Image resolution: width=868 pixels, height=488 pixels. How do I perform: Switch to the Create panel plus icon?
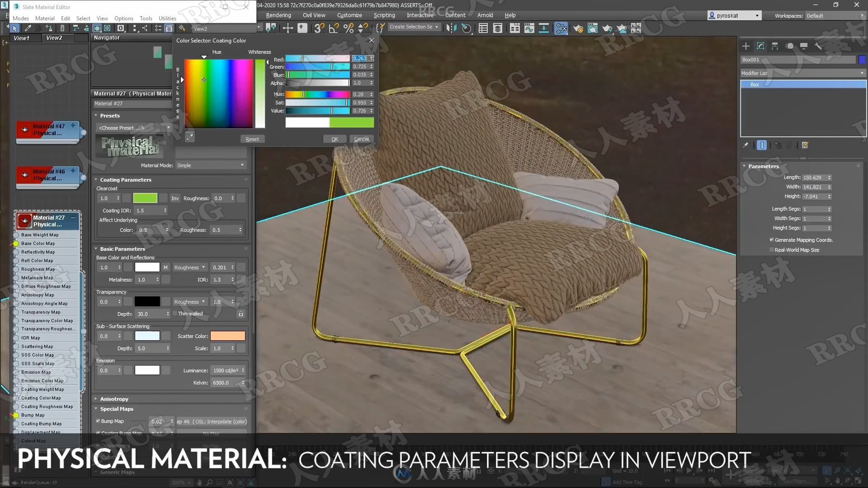[746, 46]
